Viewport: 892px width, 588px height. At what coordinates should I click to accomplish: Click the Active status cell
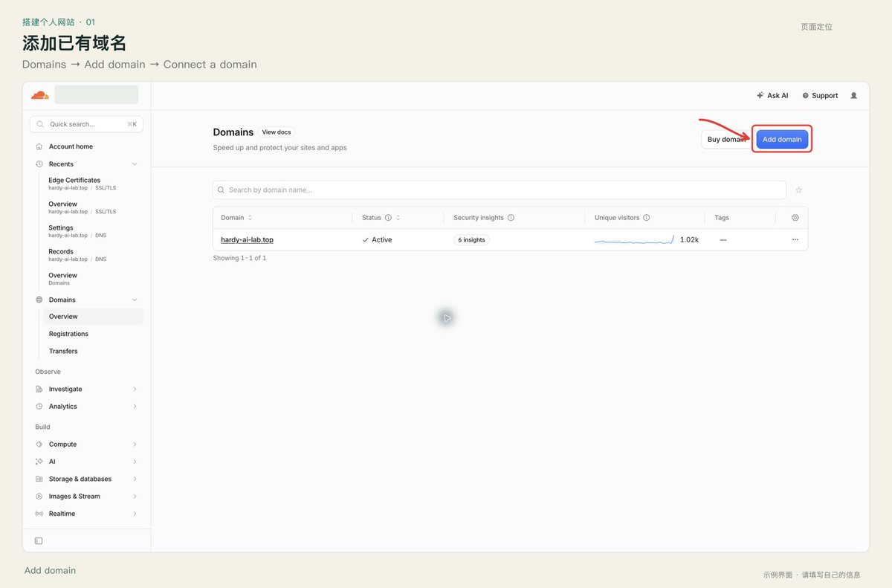pos(377,240)
